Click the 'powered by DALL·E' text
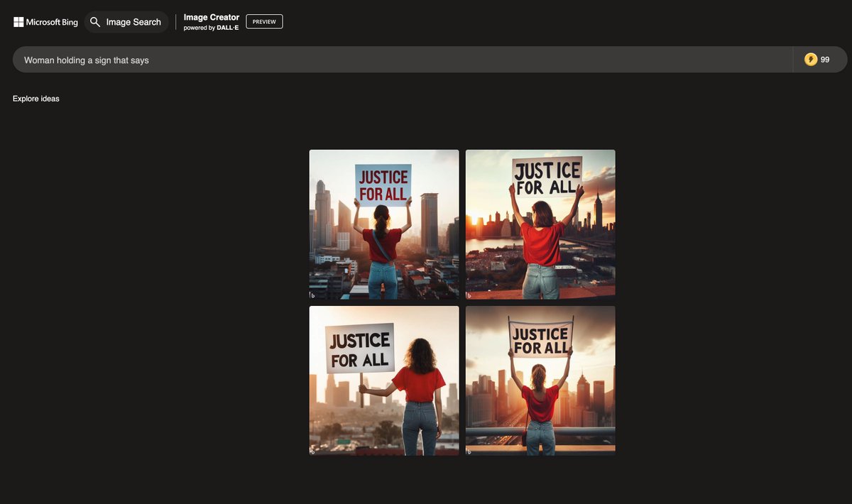The image size is (852, 504). click(x=211, y=28)
